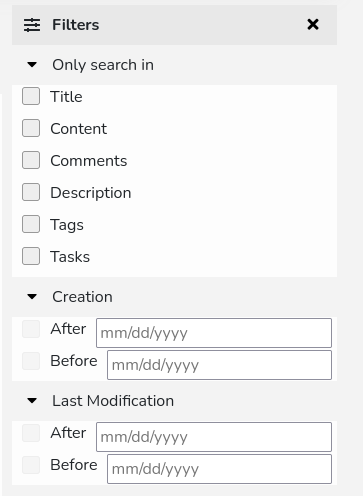Collapse the Only search in section

click(x=32, y=64)
